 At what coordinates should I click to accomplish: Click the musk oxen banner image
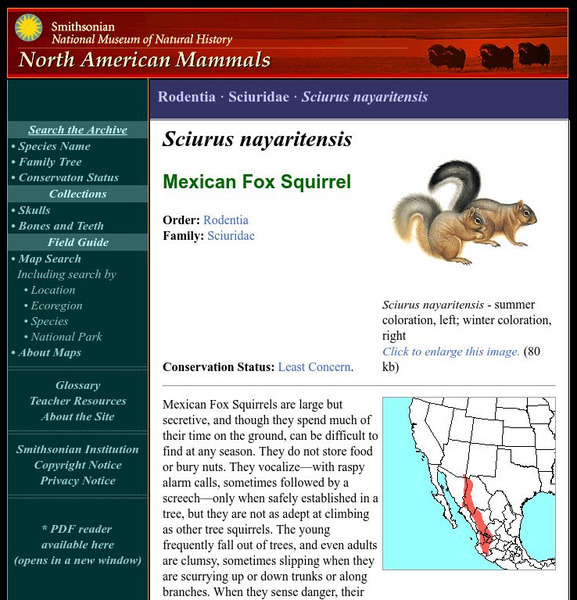489,57
